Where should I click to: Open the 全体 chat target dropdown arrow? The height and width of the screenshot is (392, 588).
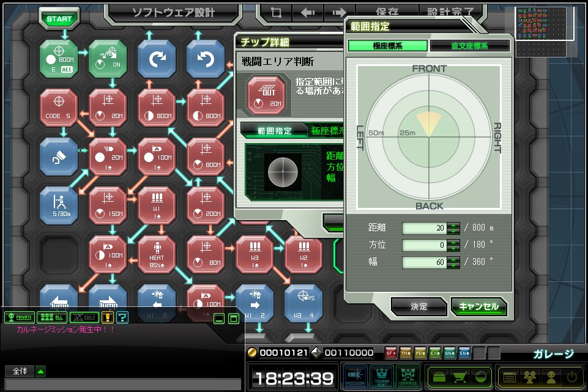pyautogui.click(x=40, y=371)
